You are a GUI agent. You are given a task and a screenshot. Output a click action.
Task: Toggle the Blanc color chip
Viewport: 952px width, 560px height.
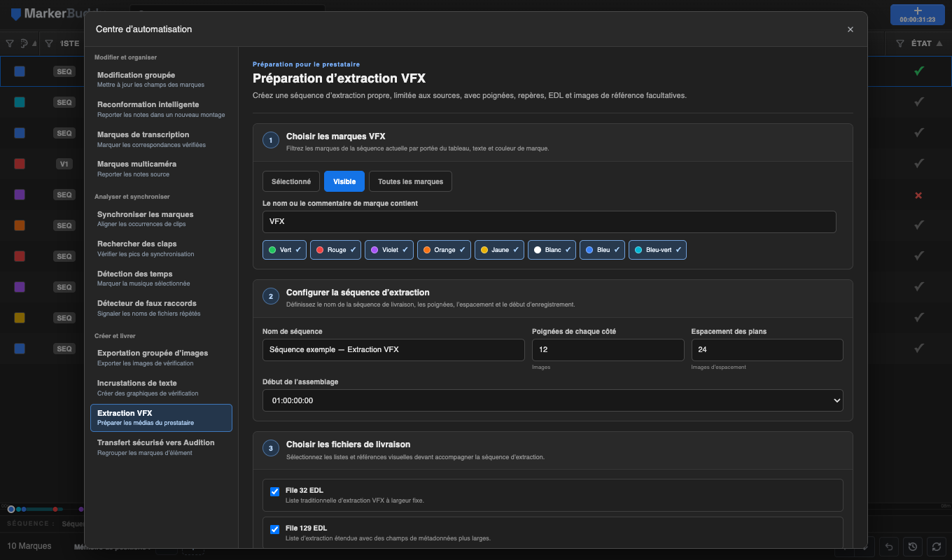552,250
